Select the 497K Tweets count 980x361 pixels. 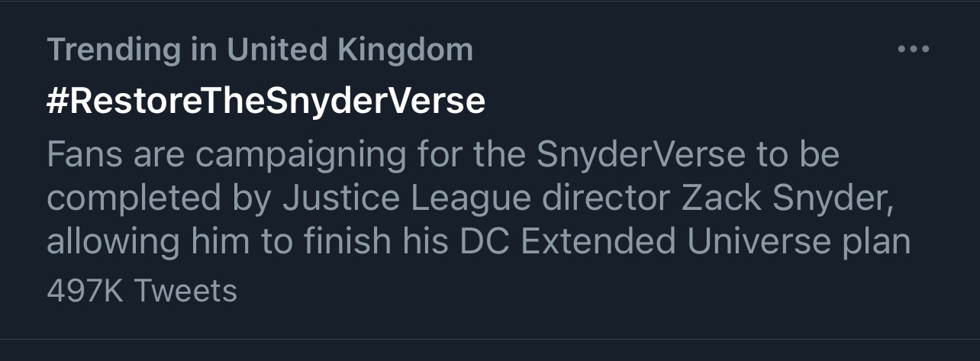142,291
